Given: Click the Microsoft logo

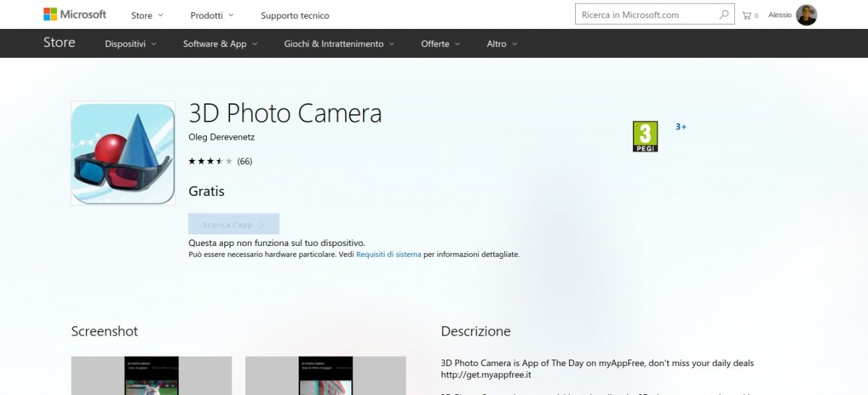Looking at the screenshot, I should tap(75, 14).
